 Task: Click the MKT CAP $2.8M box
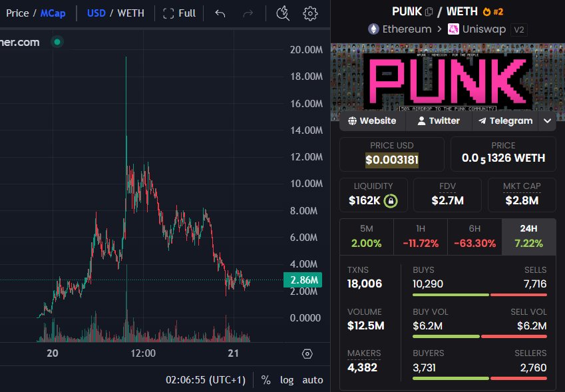522,195
